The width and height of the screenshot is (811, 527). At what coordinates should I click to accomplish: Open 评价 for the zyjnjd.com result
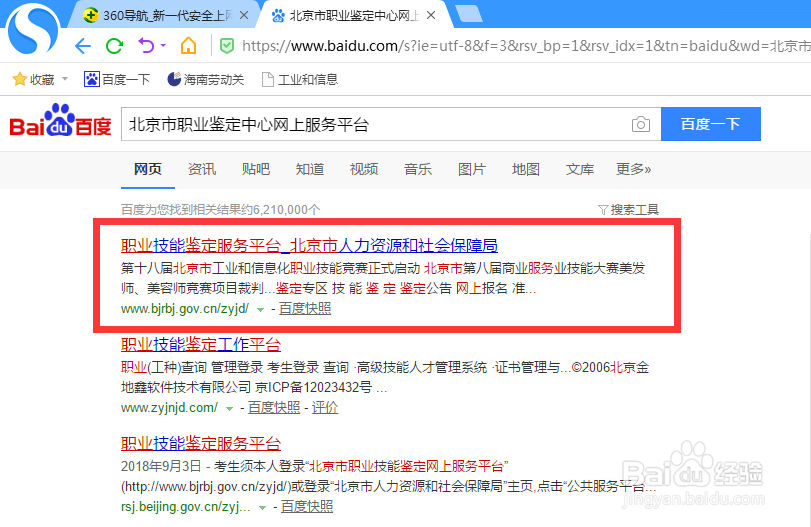coord(325,408)
